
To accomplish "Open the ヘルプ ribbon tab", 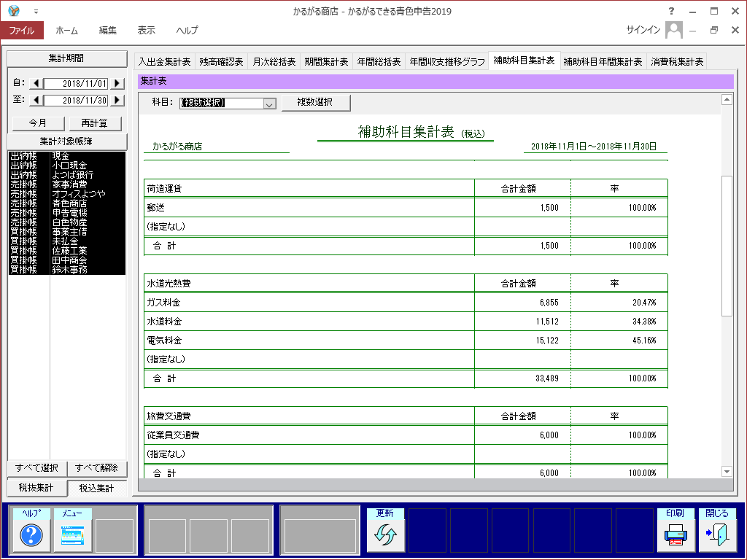I will point(187,31).
